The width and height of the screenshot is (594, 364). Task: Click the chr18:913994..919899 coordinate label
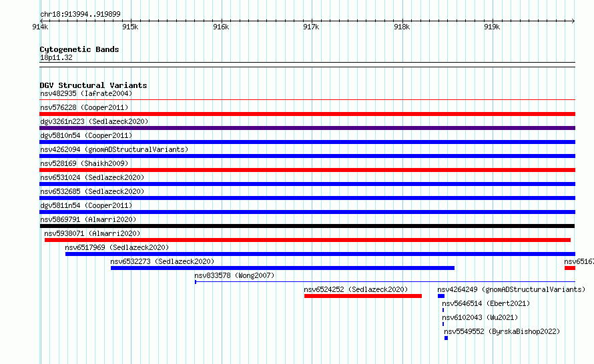pyautogui.click(x=80, y=14)
